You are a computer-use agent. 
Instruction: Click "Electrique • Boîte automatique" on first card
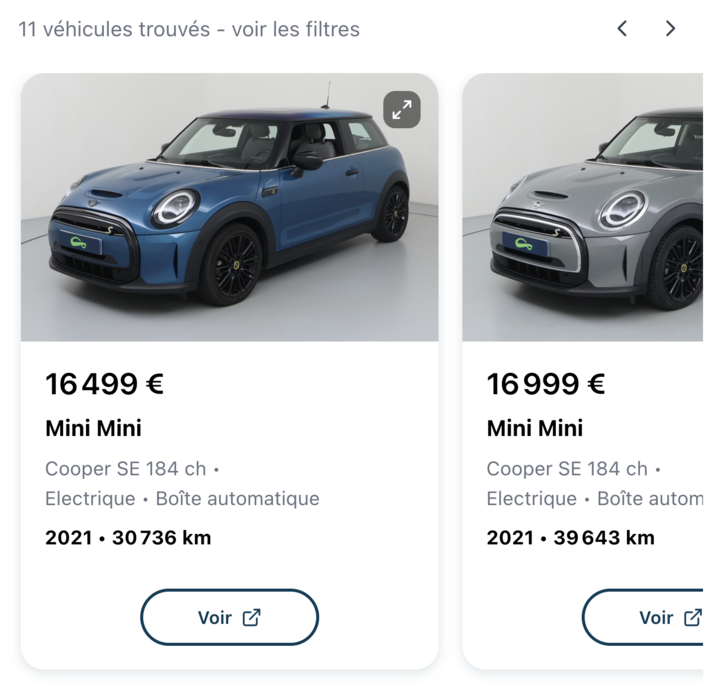pos(182,498)
